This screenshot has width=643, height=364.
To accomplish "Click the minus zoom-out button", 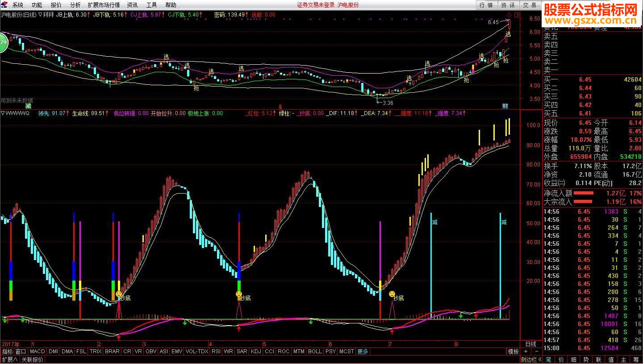I will point(536,352).
